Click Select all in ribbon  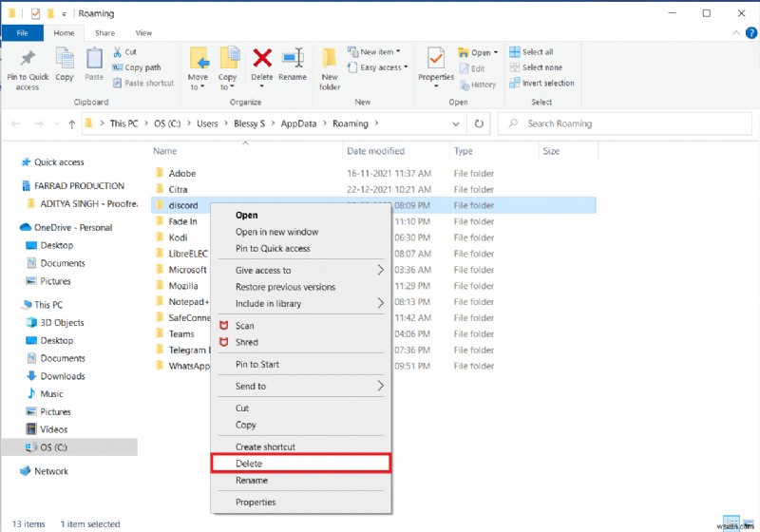(x=532, y=52)
